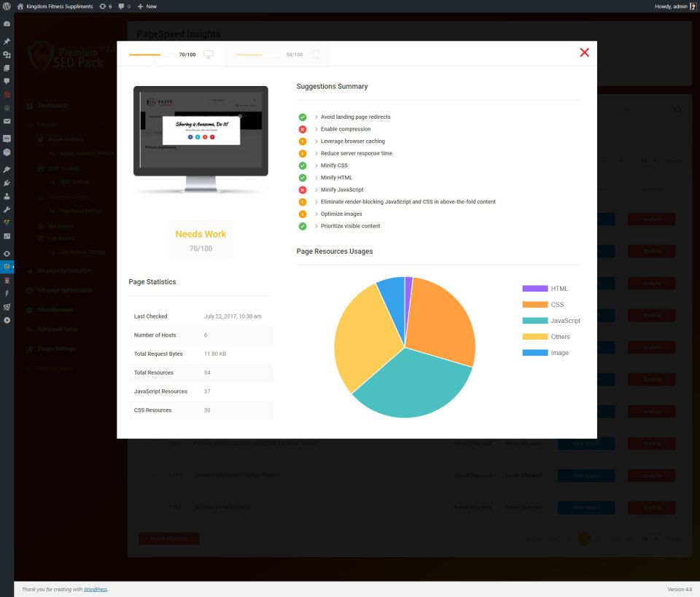Switch to the desktop 70/100 tab
700x597 pixels.
[x=171, y=54]
